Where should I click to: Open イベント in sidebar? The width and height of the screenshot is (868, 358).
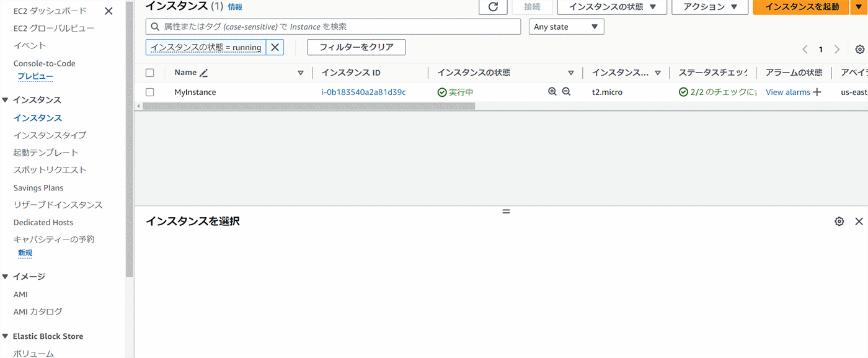(30, 45)
